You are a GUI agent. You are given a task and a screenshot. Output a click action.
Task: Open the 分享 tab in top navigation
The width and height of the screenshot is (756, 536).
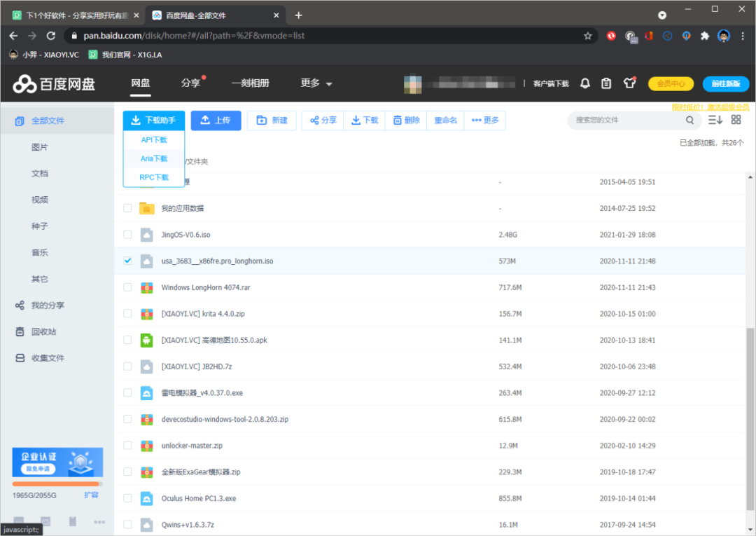pyautogui.click(x=190, y=83)
